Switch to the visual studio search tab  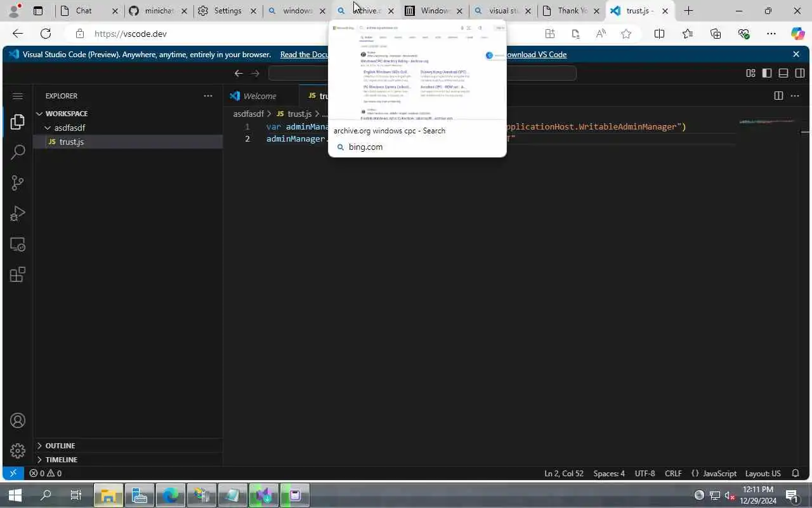click(x=502, y=11)
